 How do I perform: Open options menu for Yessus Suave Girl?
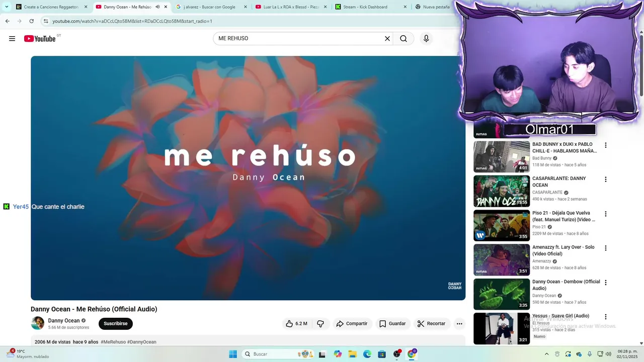click(606, 317)
